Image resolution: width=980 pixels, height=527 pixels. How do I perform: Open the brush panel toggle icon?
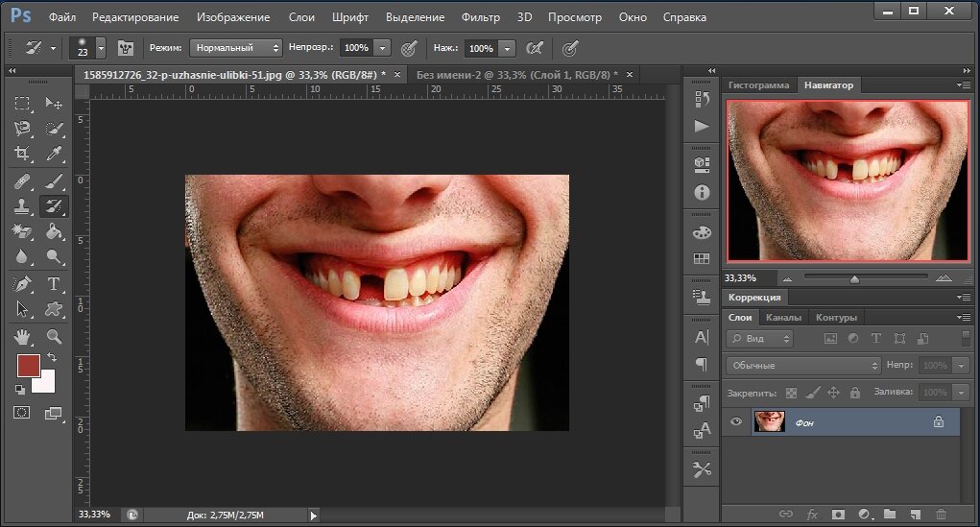pyautogui.click(x=126, y=48)
